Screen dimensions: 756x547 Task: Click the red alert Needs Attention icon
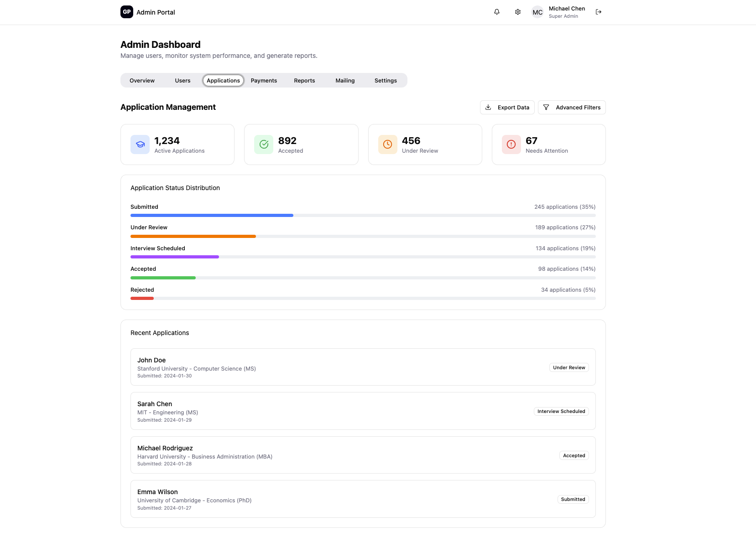tap(511, 144)
